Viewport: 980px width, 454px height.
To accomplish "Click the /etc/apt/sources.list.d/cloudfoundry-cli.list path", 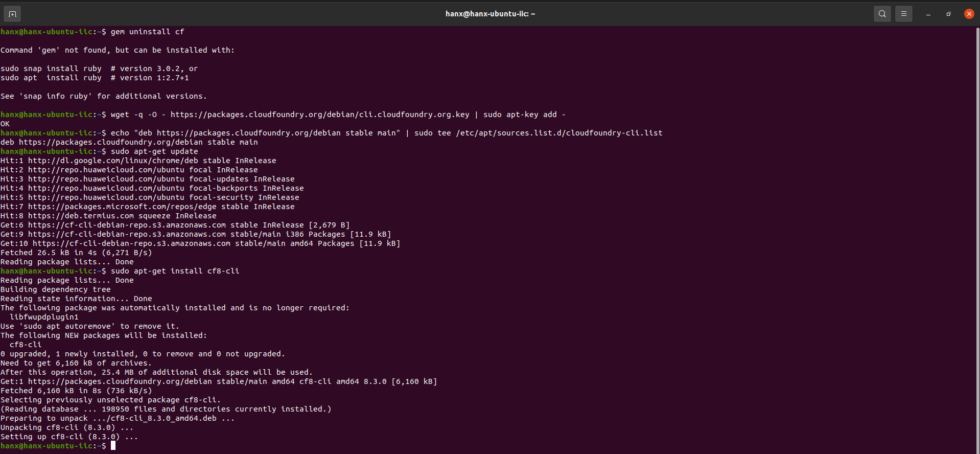I will (559, 133).
